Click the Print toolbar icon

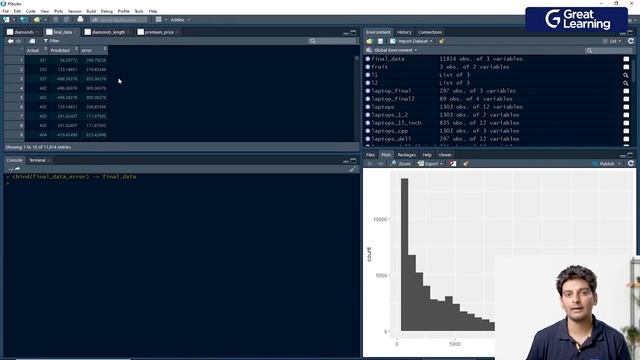click(80, 19)
